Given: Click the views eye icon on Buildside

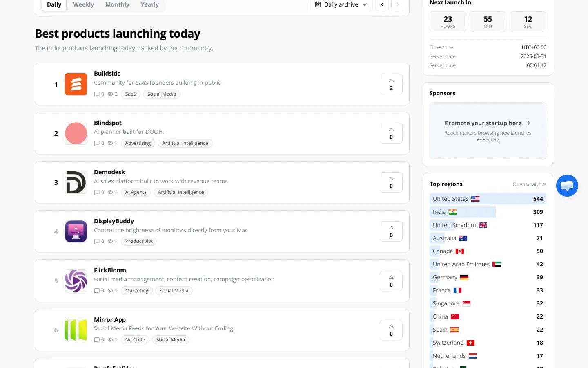Looking at the screenshot, I should 110,94.
